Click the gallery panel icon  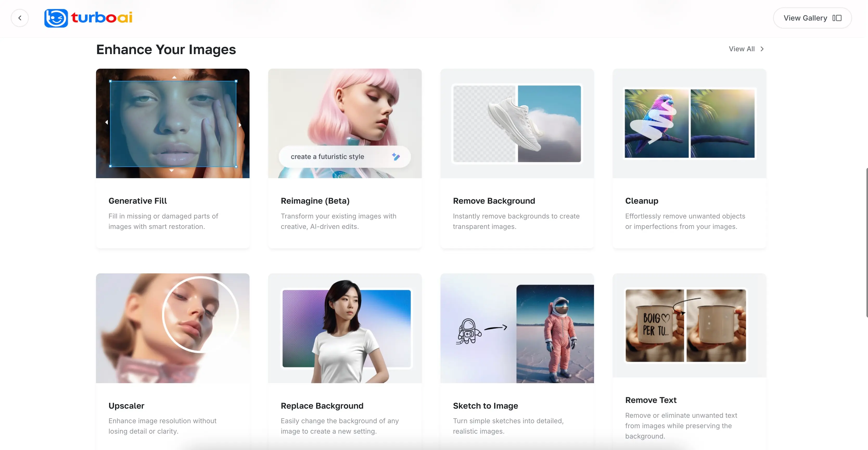tap(837, 18)
